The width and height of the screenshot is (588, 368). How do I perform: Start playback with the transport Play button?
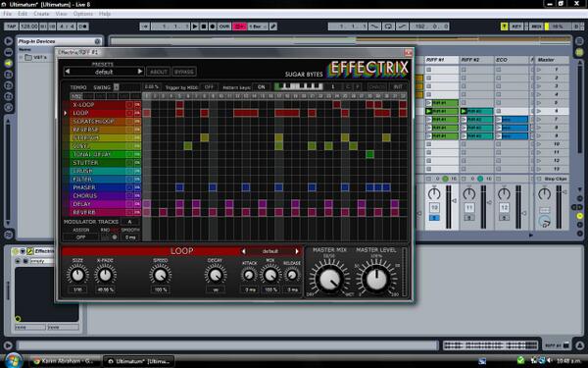click(195, 26)
